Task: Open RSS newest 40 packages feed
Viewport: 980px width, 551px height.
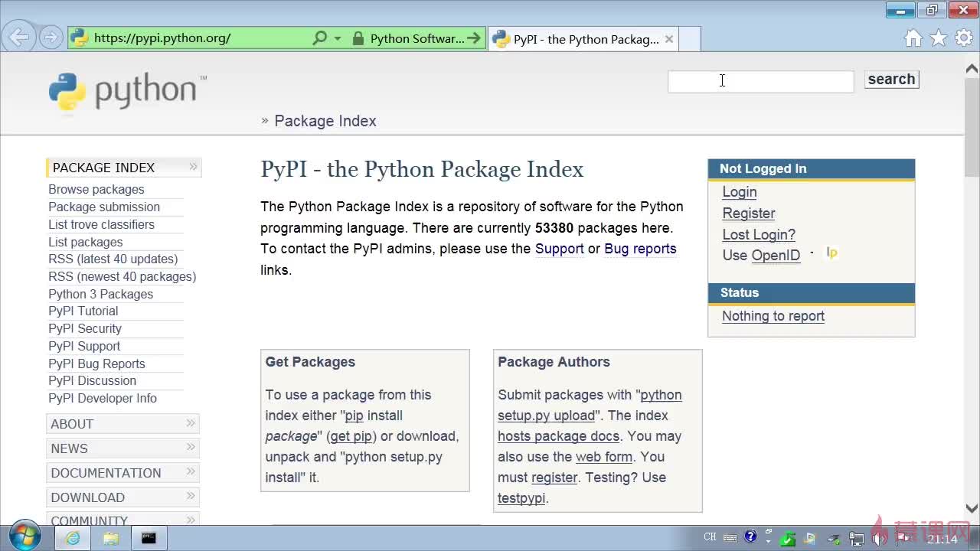Action: click(122, 276)
